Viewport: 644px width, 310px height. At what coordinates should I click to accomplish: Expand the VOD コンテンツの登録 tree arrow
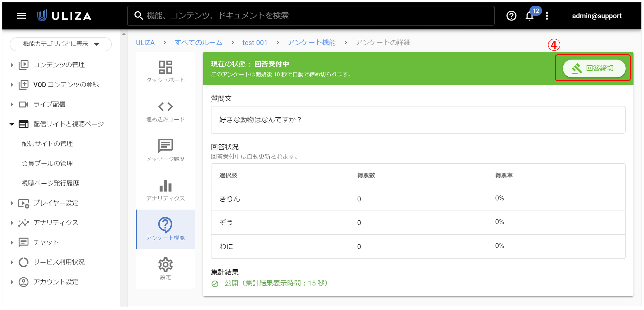pos(12,85)
